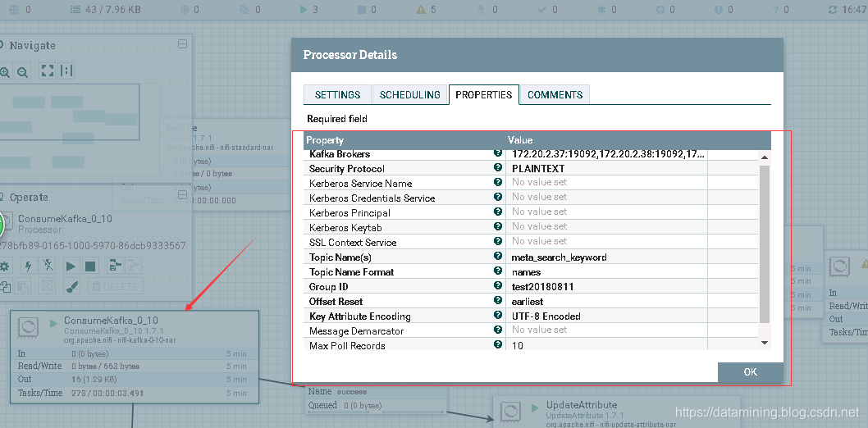This screenshot has height=428, width=868.
Task: Open help for Security Protocol property
Action: tap(498, 168)
